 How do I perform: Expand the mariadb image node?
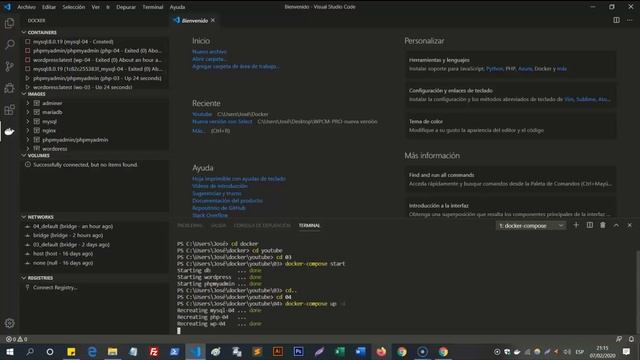click(28, 112)
